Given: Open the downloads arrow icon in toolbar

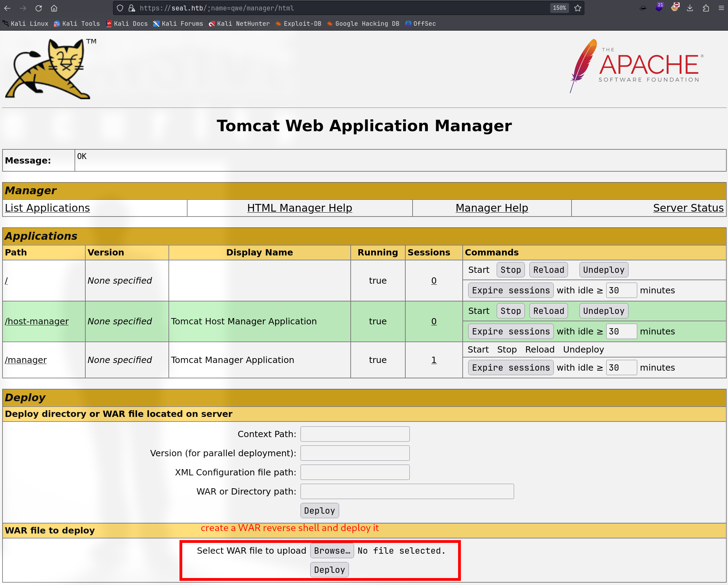Looking at the screenshot, I should [690, 8].
